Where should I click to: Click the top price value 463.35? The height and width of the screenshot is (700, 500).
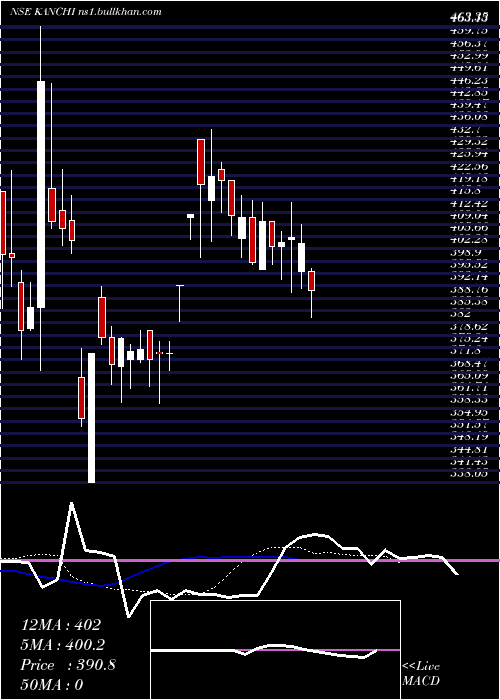click(x=468, y=17)
